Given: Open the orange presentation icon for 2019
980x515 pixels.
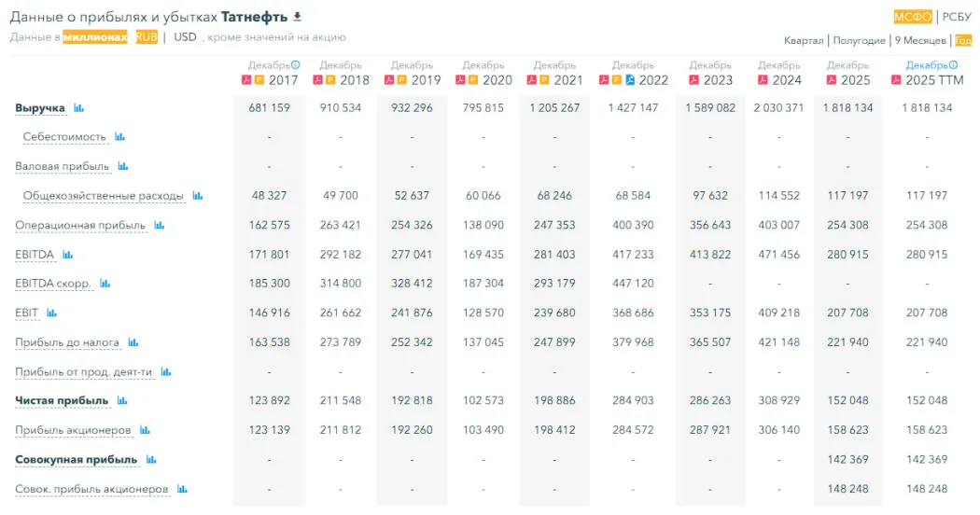Looking at the screenshot, I should pyautogui.click(x=403, y=80).
